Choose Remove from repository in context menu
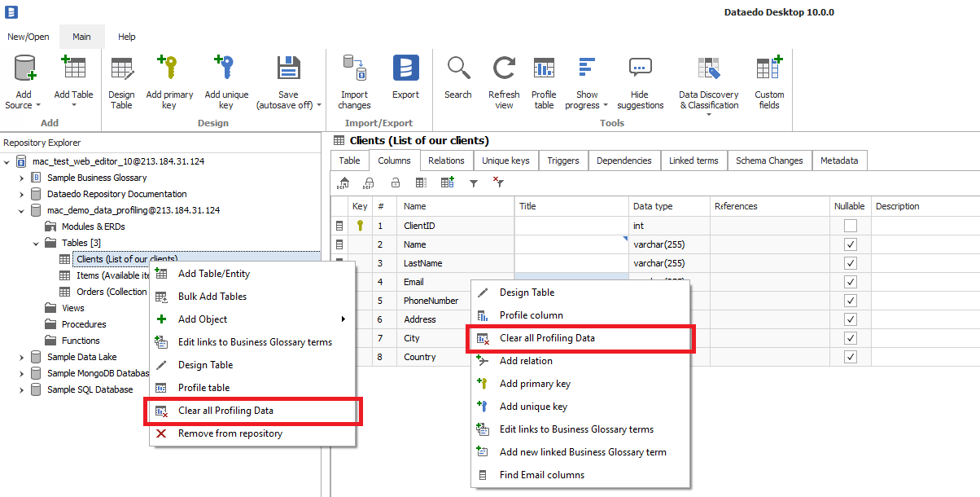Viewport: 980px width, 497px height. (x=230, y=433)
